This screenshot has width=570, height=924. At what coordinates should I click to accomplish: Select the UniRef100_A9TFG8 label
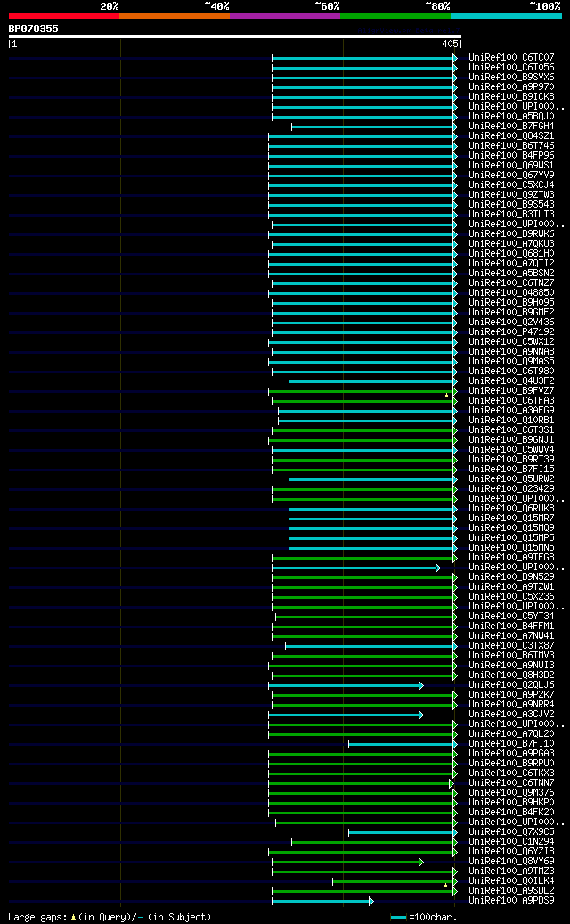tap(511, 558)
